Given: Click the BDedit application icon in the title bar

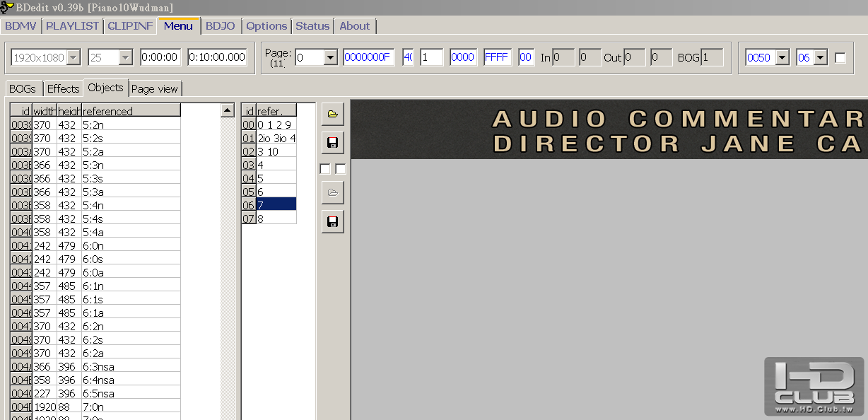Looking at the screenshot, I should (6, 7).
